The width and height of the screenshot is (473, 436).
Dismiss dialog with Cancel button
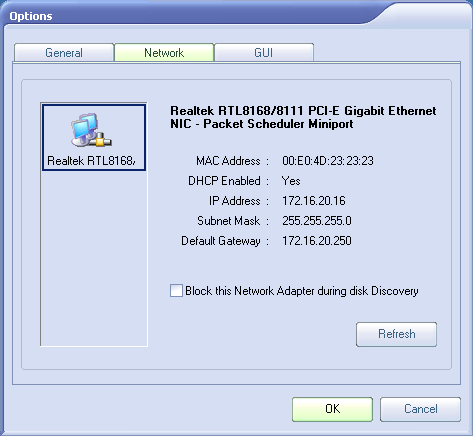pos(420,409)
